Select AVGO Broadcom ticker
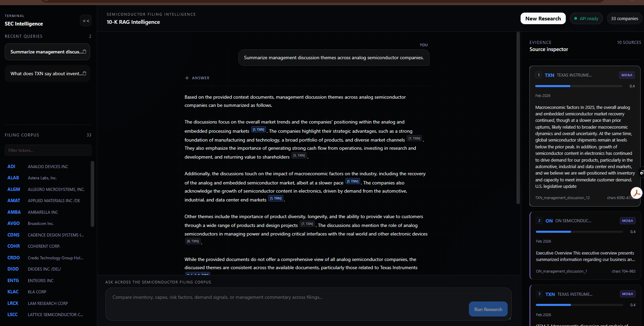644x326 pixels. (x=48, y=224)
